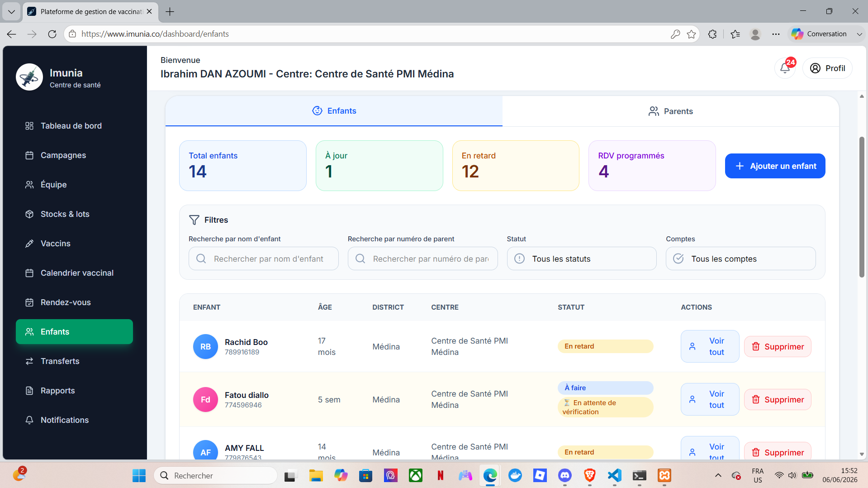Switch to the Enfants tab

[334, 111]
